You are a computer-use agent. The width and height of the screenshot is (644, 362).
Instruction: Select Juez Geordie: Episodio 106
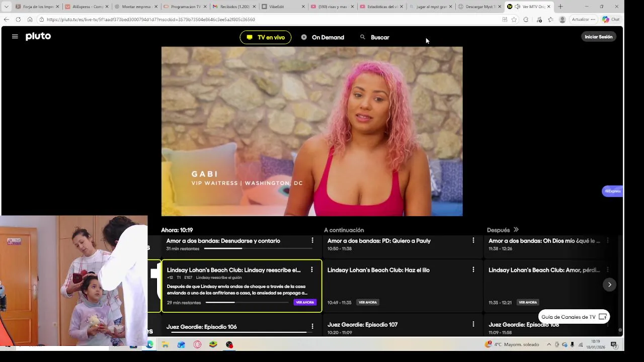(x=202, y=327)
